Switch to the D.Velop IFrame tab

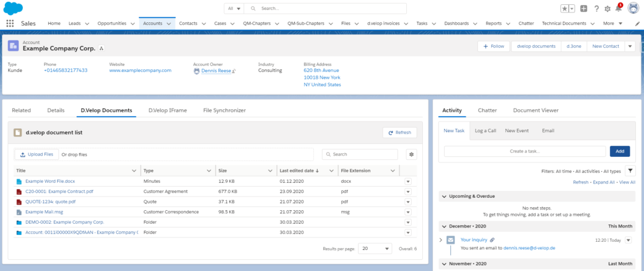[168, 110]
